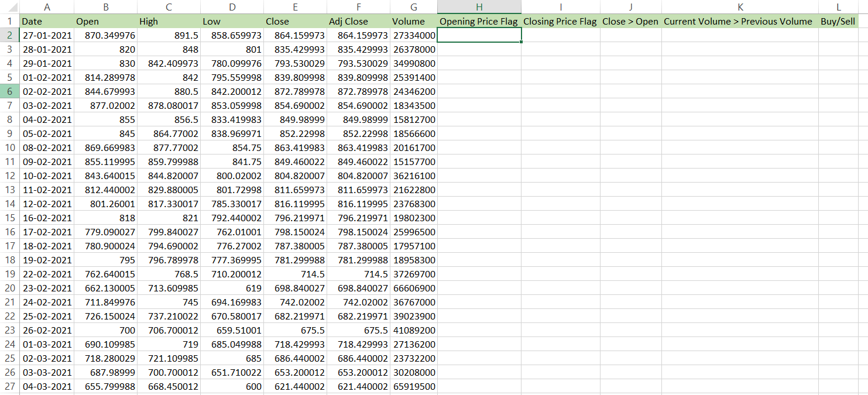Select the date cell 27-01-2021
868x395 pixels.
pyautogui.click(x=47, y=35)
